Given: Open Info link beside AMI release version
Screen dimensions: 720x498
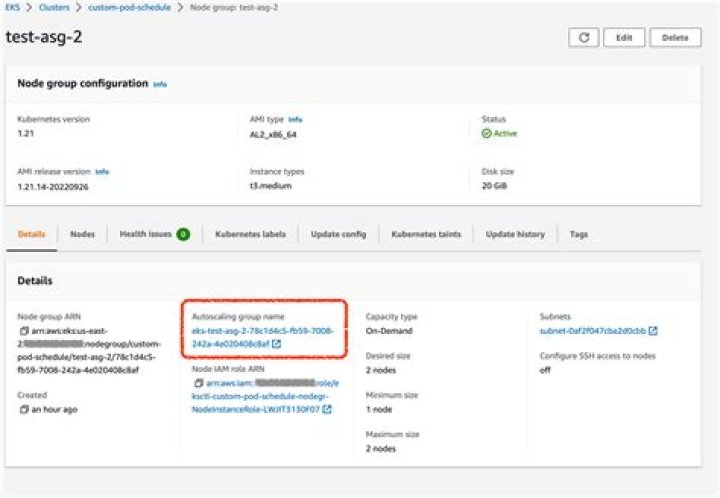Looking at the screenshot, I should [x=102, y=172].
